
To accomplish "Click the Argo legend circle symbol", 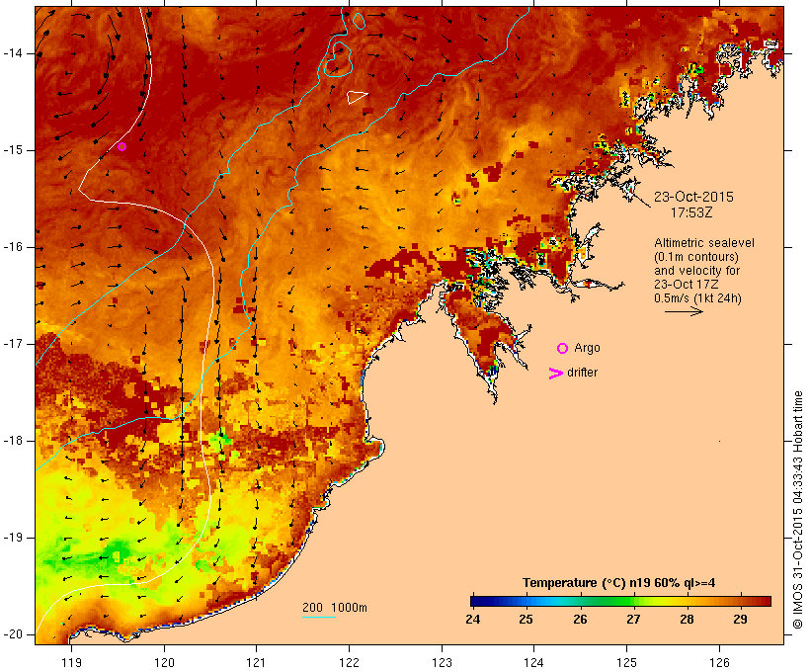I will point(563,349).
